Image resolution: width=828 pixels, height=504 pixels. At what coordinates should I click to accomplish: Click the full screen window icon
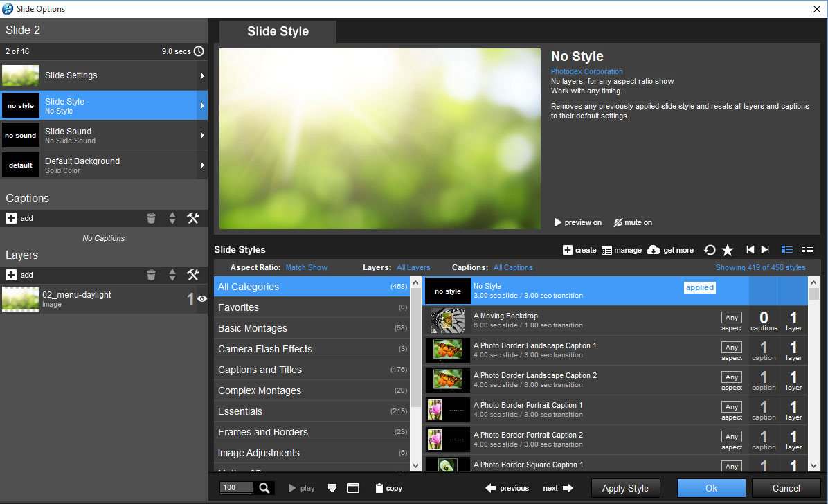coord(353,488)
